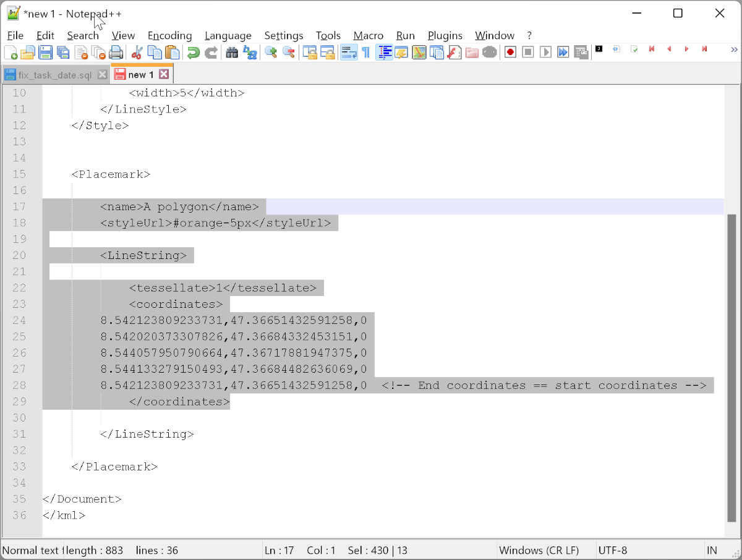Open the Document Map panel
Viewport: 742px width, 560px height.
point(419,53)
